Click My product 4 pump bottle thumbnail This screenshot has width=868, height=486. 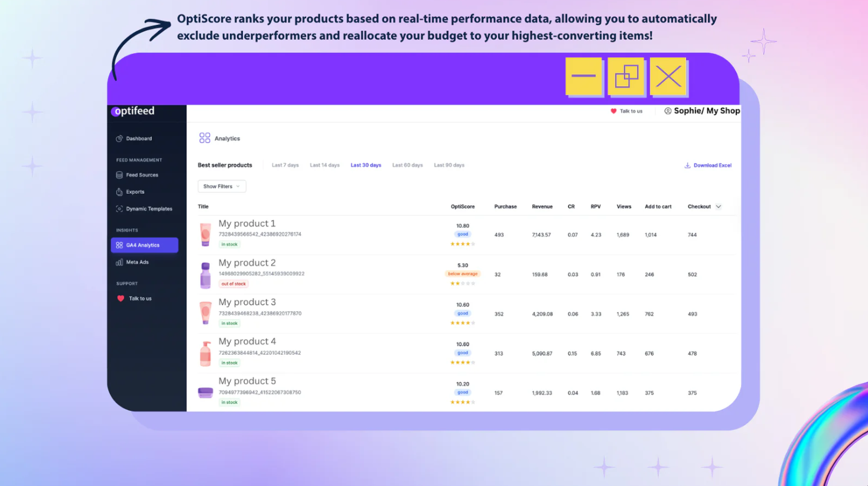coord(205,354)
